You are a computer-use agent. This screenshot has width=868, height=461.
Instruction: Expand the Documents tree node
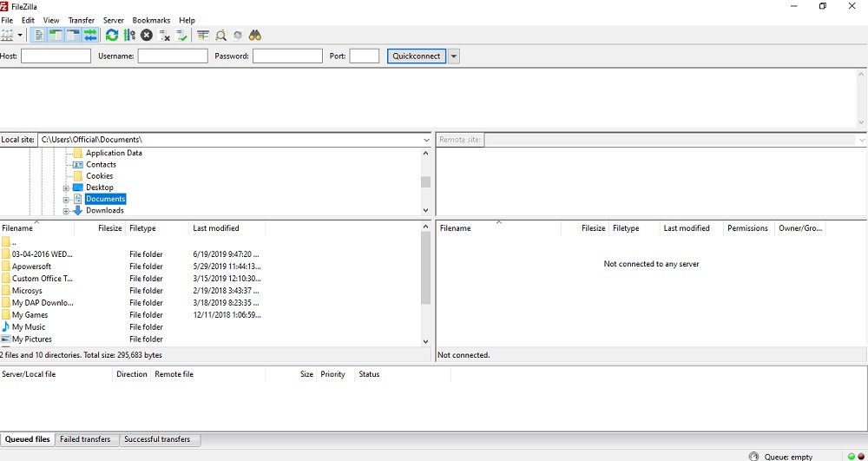click(66, 199)
